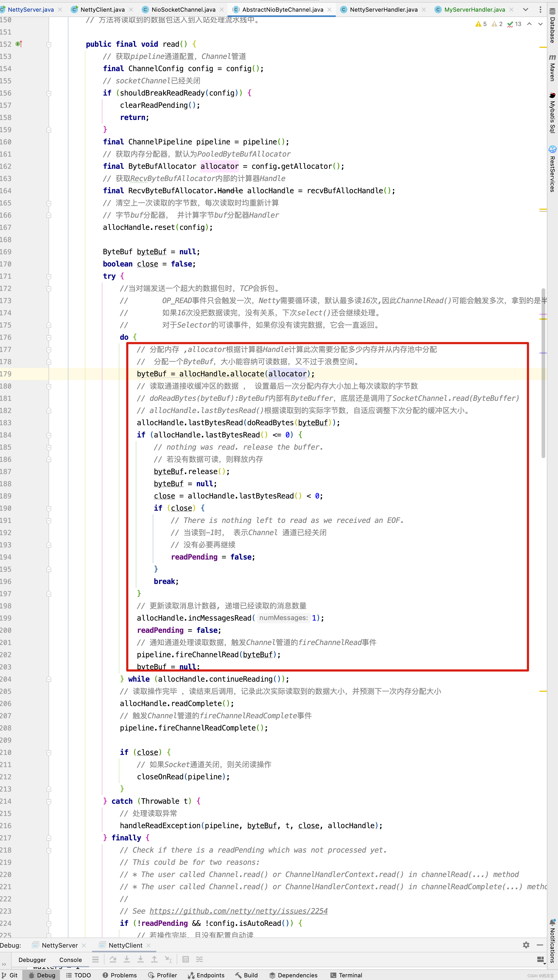Viewport: 558px width, 980px height.
Task: Collapse the read() method fold on line 152
Action: (49, 45)
